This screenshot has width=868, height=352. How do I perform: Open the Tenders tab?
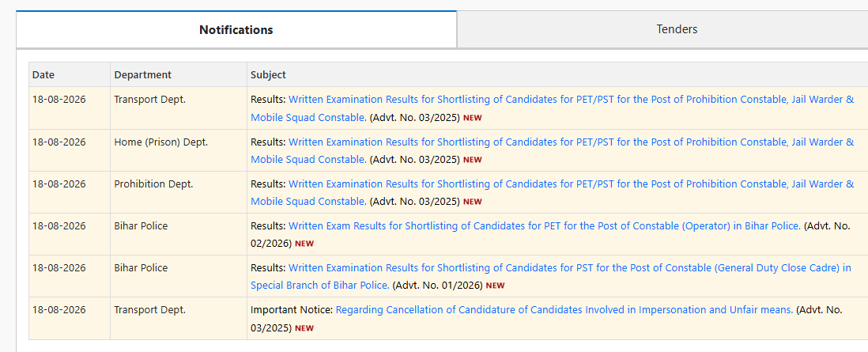(677, 29)
